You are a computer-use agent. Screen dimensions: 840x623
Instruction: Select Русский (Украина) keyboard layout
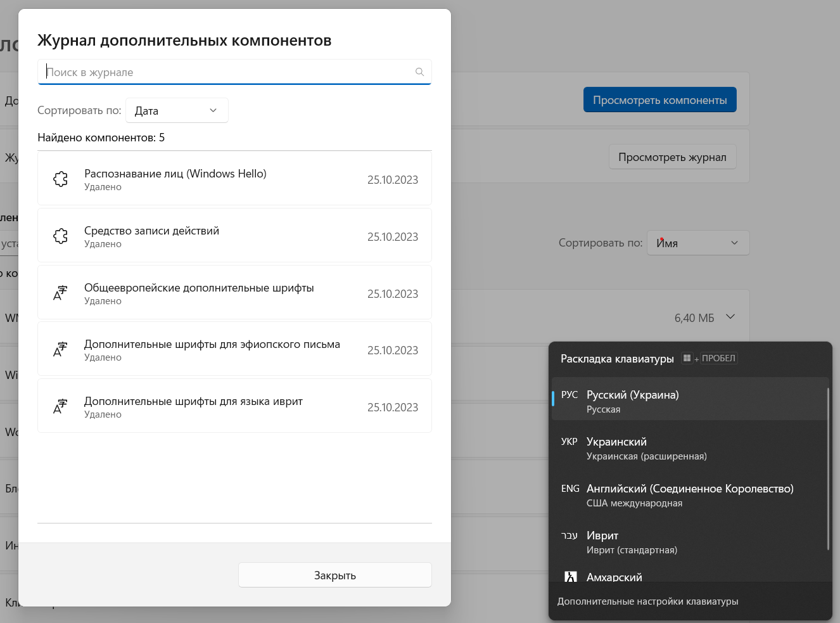[690, 399]
